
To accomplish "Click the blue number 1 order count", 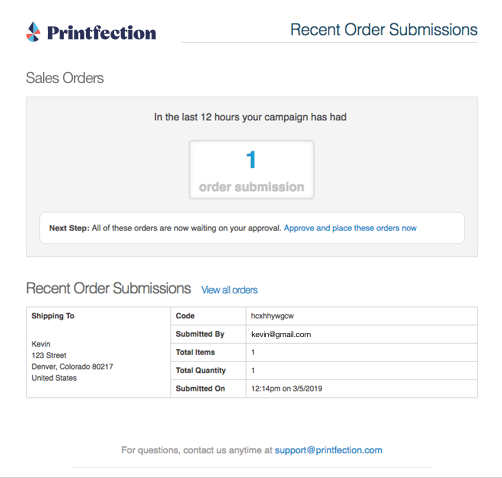I will pyautogui.click(x=251, y=160).
